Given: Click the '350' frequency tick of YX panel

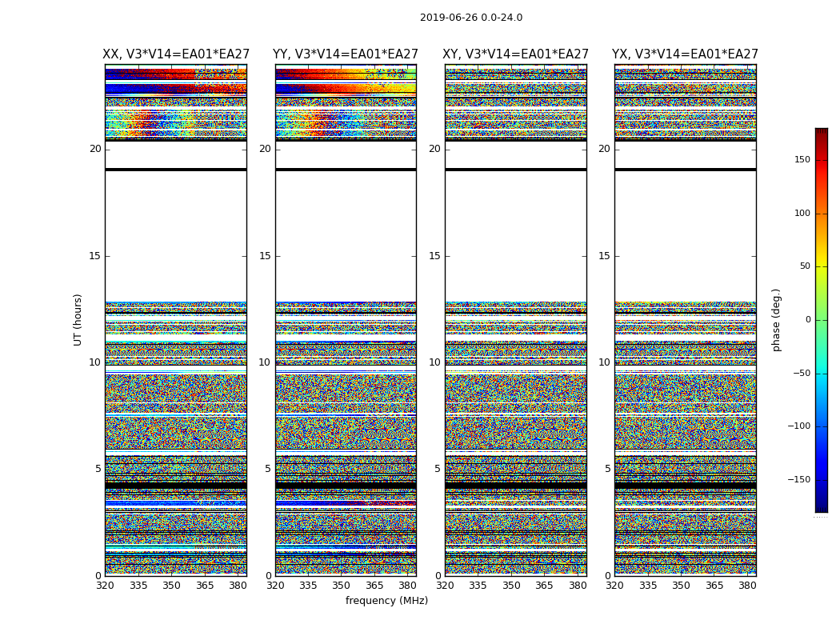Looking at the screenshot, I should point(681,586).
